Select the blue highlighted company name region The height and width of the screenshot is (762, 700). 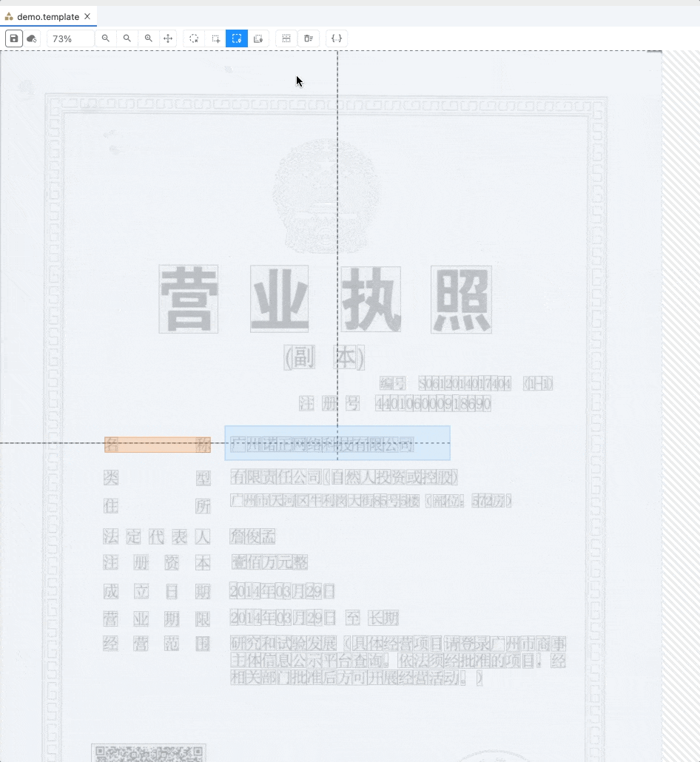(x=337, y=442)
